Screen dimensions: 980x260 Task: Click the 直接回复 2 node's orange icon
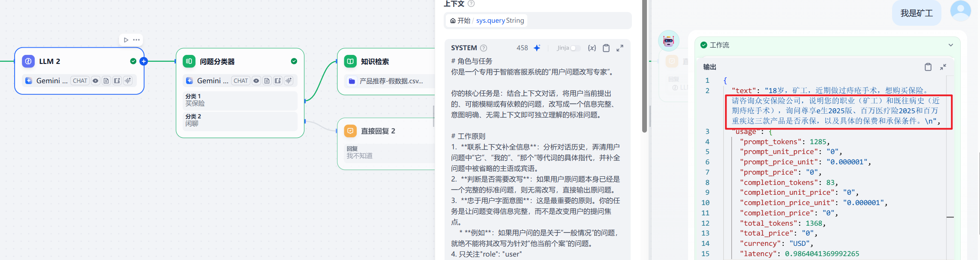coord(350,131)
